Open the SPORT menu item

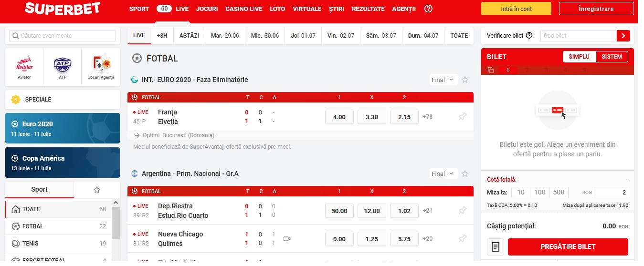139,9
